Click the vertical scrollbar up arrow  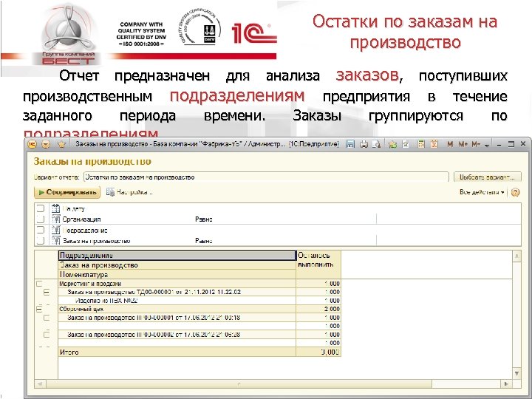[x=516, y=256]
